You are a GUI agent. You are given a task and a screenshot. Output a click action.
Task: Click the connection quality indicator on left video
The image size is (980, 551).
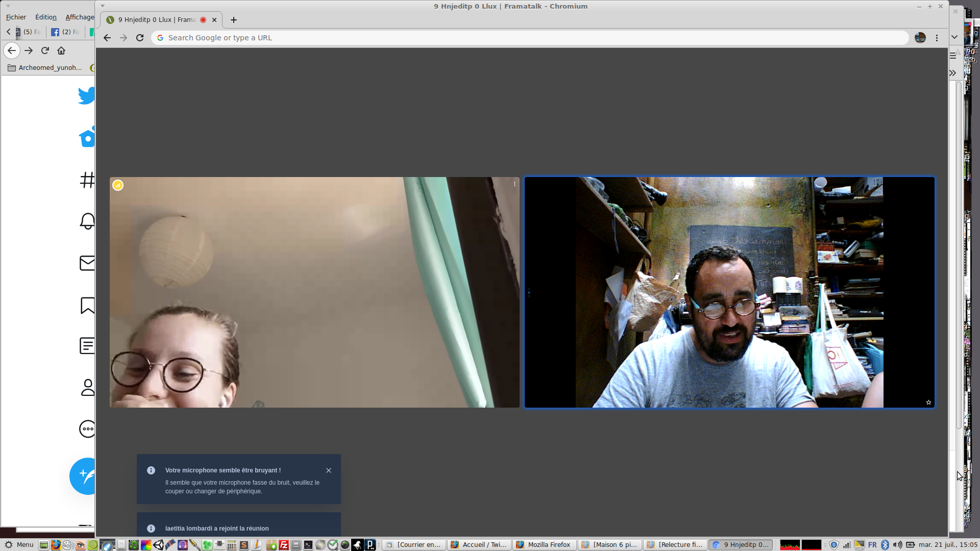118,185
